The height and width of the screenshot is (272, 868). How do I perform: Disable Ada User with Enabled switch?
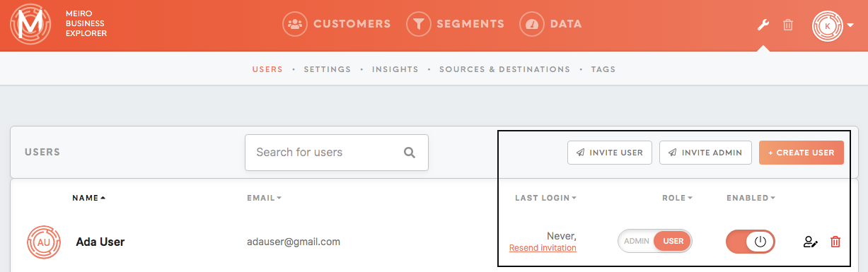point(751,241)
